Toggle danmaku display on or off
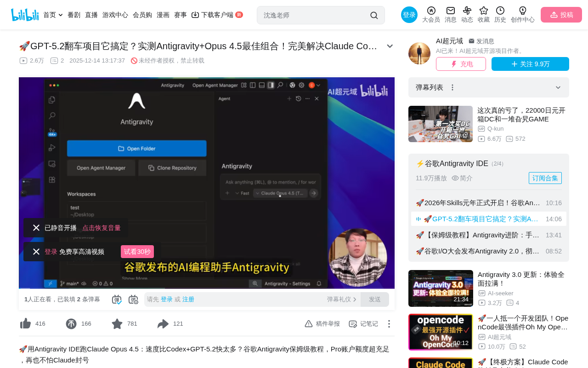 117,299
